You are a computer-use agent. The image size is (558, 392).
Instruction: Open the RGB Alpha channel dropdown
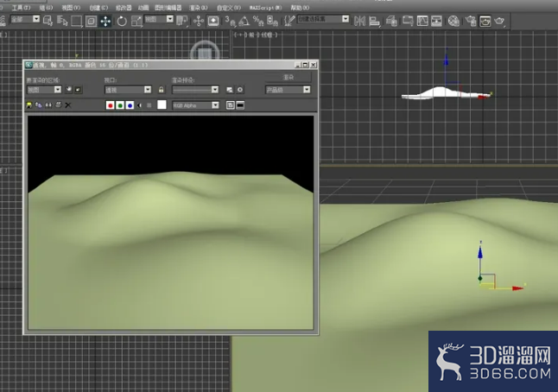point(195,105)
